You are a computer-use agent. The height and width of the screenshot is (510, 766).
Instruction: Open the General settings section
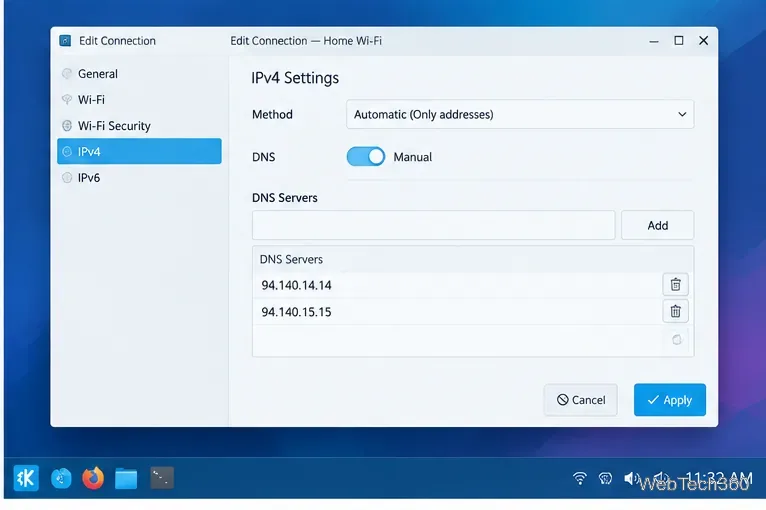pos(139,74)
